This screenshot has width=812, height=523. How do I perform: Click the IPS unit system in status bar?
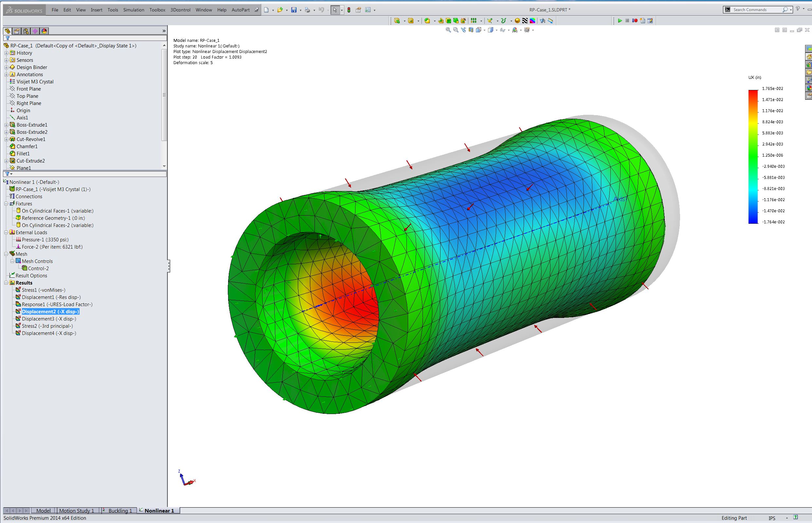[x=771, y=518]
